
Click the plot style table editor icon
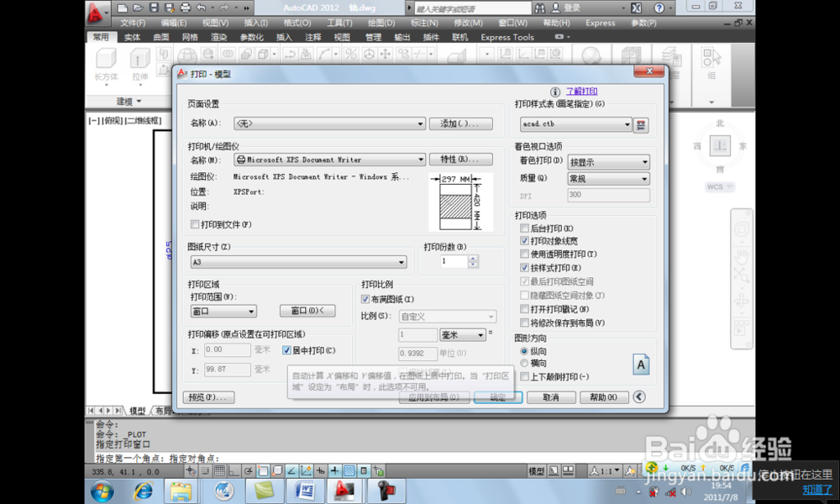coord(641,125)
